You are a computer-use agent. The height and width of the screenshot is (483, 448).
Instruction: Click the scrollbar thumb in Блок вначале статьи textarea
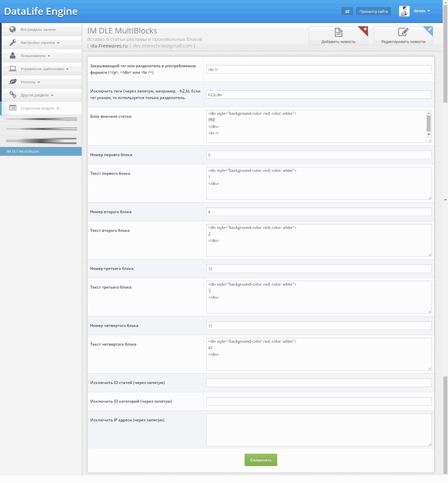[x=429, y=124]
